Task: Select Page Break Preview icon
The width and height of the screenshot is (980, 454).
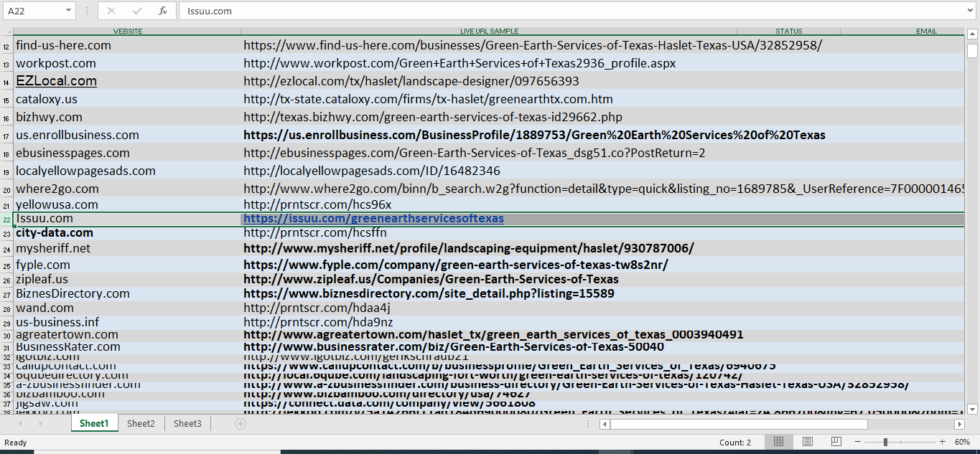Action: [x=836, y=442]
